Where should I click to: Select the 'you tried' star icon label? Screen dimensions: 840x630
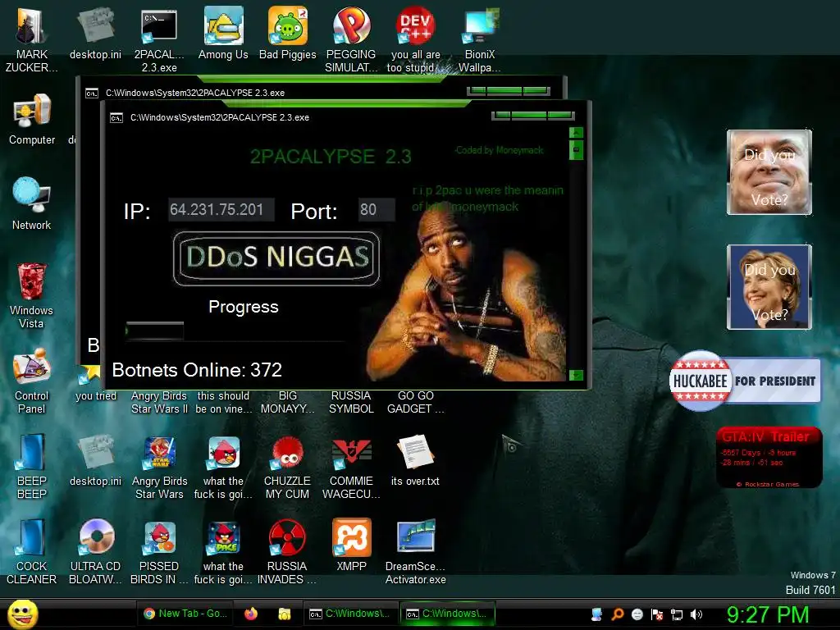[96, 395]
